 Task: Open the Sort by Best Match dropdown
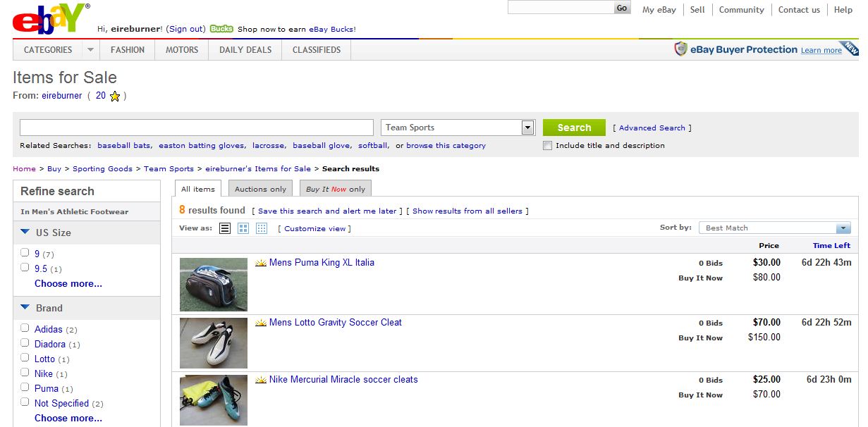(843, 228)
